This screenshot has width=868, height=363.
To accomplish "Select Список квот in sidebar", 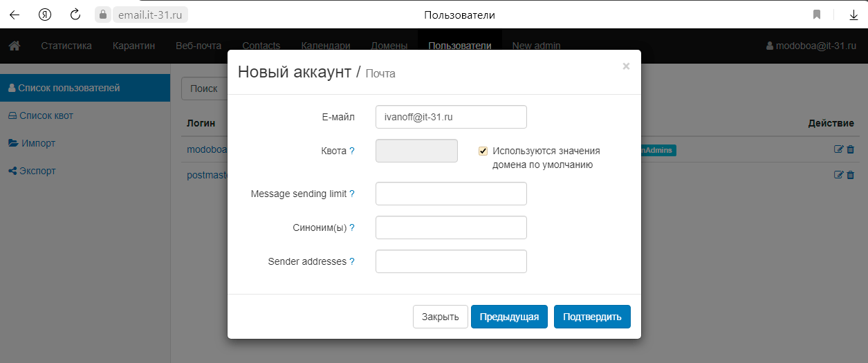I will click(x=46, y=115).
